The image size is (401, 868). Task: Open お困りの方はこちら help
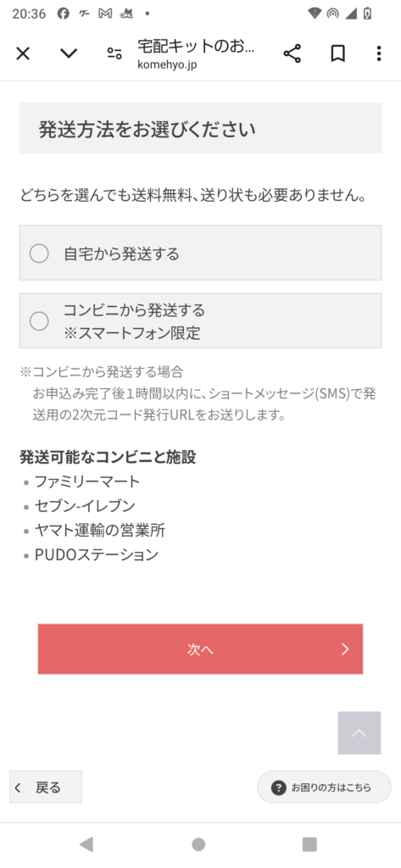[x=324, y=787]
